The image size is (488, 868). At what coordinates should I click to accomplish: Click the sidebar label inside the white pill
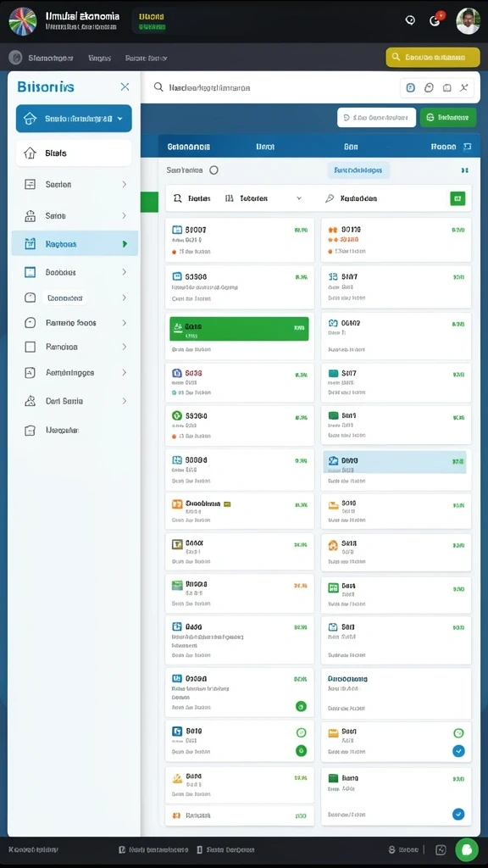click(x=64, y=298)
